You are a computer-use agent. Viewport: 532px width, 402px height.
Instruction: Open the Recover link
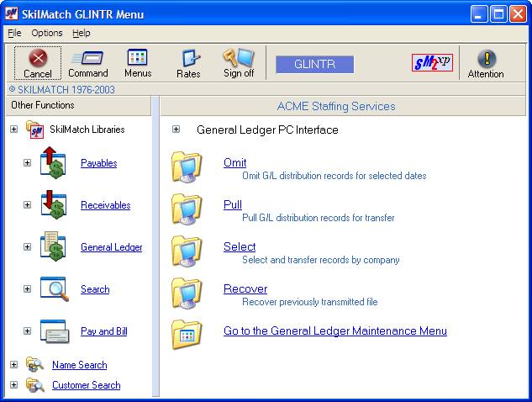click(x=245, y=289)
